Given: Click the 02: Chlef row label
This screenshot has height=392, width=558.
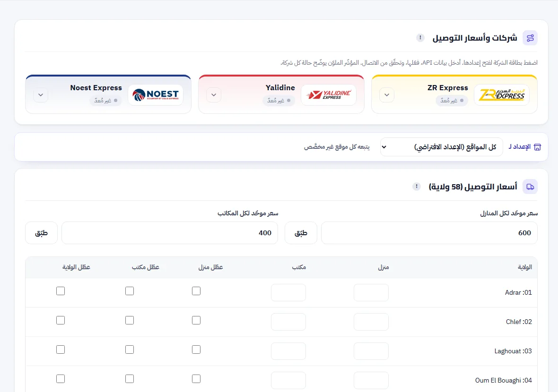Looking at the screenshot, I should [519, 322].
